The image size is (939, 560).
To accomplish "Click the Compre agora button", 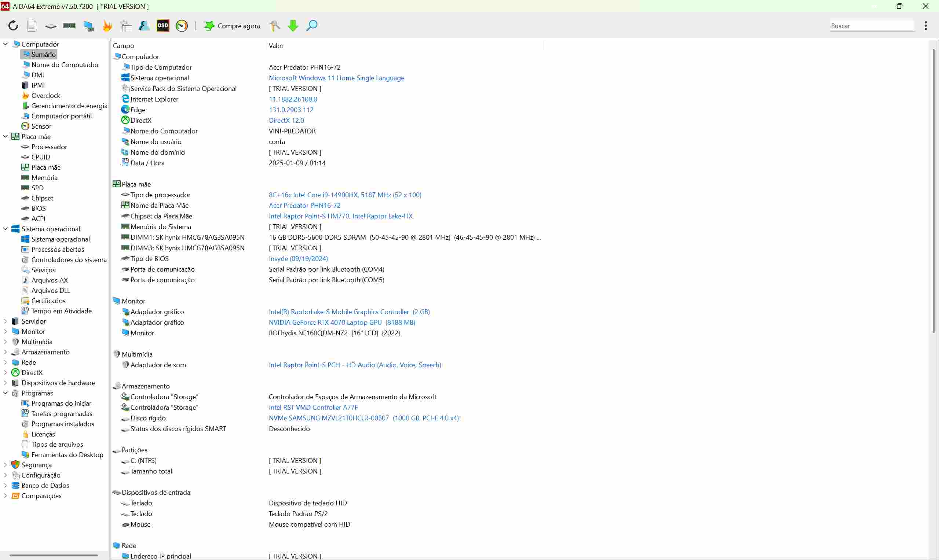I will pyautogui.click(x=231, y=26).
